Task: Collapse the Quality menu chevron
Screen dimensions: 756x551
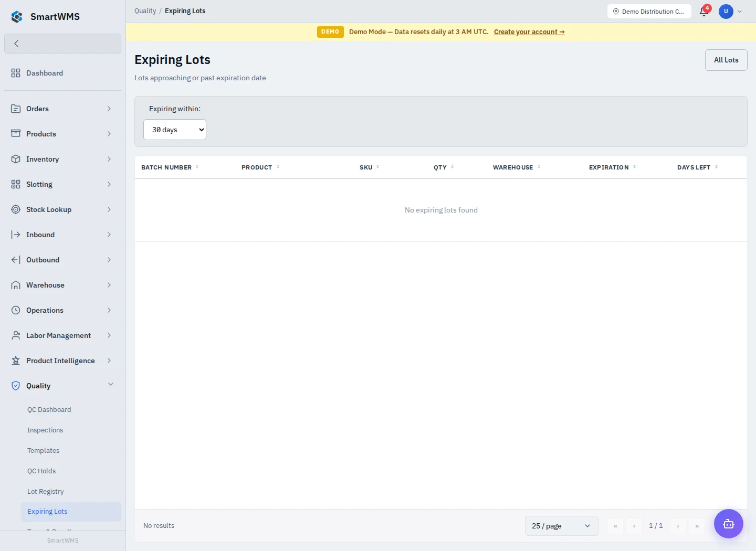Action: click(x=111, y=385)
